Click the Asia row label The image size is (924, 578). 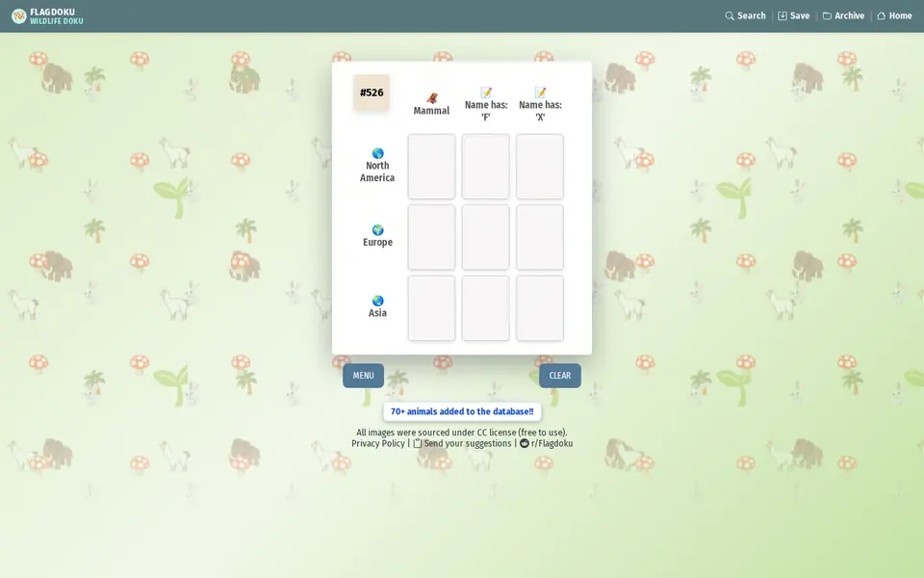pyautogui.click(x=377, y=313)
